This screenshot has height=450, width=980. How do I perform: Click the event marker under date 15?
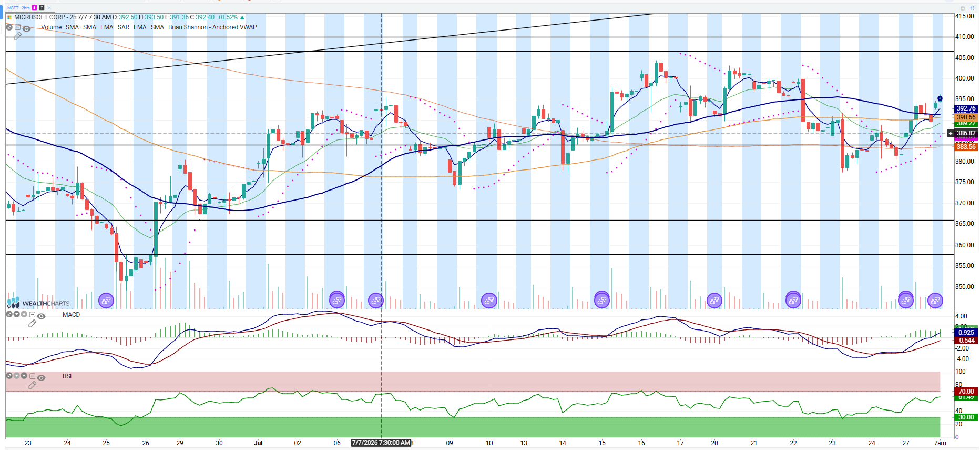coord(601,300)
